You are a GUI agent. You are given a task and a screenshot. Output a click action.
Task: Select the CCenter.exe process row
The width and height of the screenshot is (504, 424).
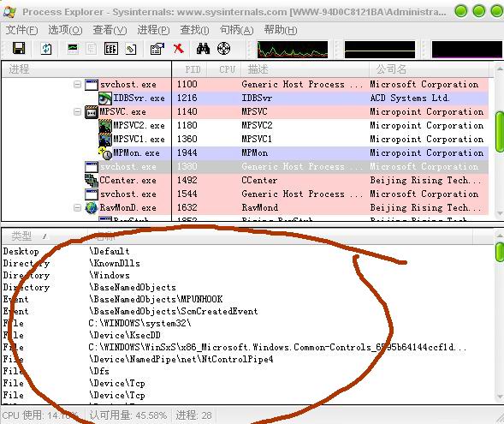click(x=246, y=180)
